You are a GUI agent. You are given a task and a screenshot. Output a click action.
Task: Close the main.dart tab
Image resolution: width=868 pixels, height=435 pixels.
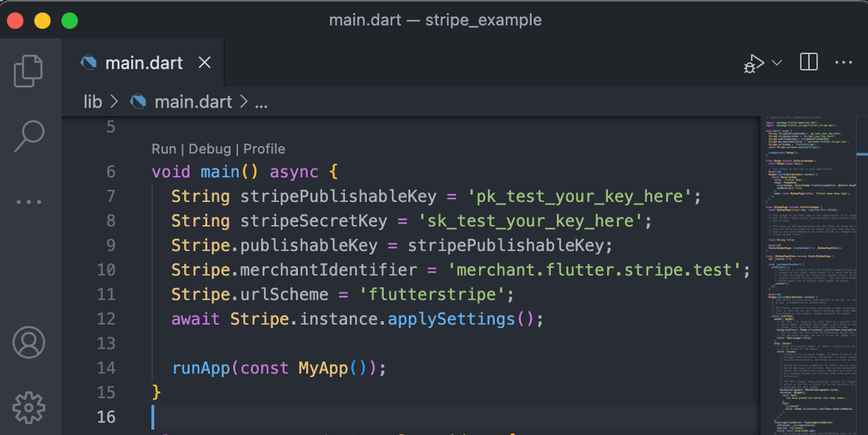[205, 62]
